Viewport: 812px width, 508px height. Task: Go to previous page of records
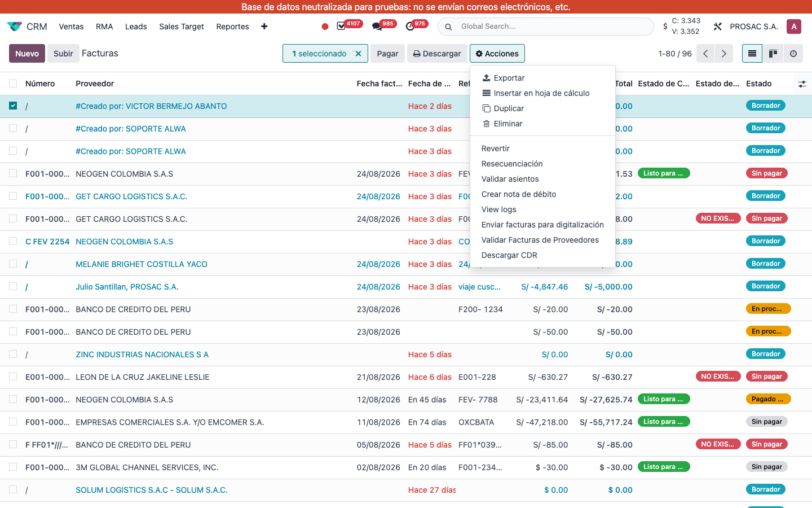click(x=705, y=54)
